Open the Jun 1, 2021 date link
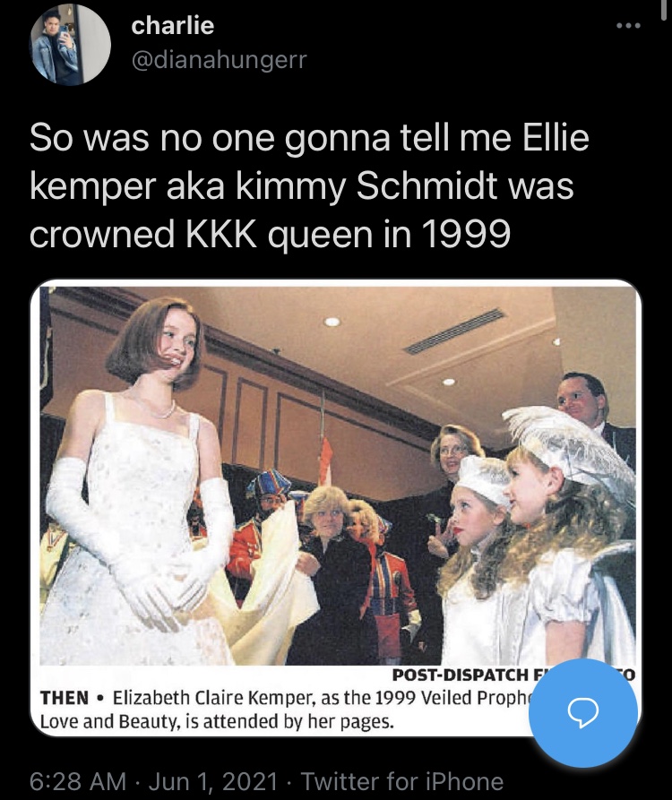672x800 pixels. coord(213,780)
